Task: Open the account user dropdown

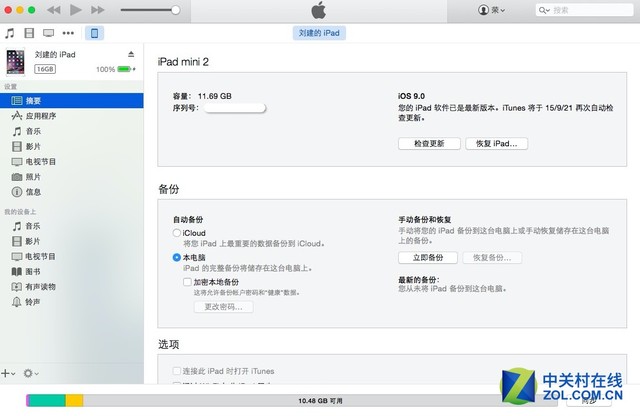Action: (491, 10)
